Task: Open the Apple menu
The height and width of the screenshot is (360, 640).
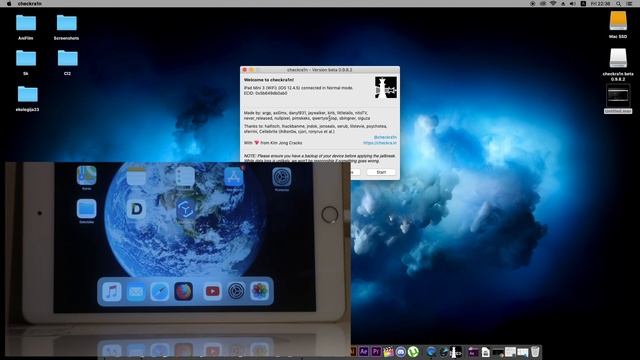Action: coord(9,3)
